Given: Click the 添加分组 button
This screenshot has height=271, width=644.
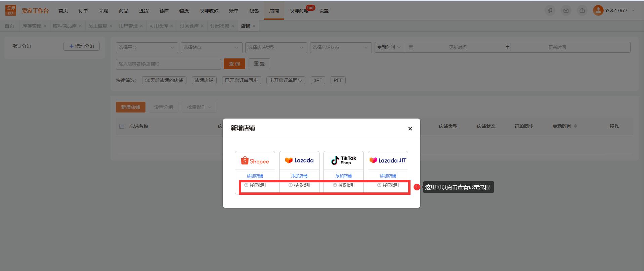Looking at the screenshot, I should (x=82, y=46).
